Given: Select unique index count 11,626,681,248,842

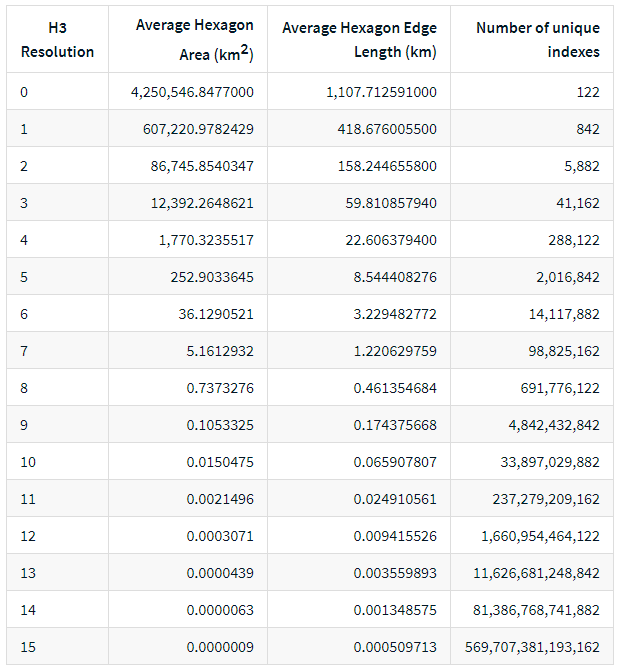Looking at the screenshot, I should [x=536, y=574].
